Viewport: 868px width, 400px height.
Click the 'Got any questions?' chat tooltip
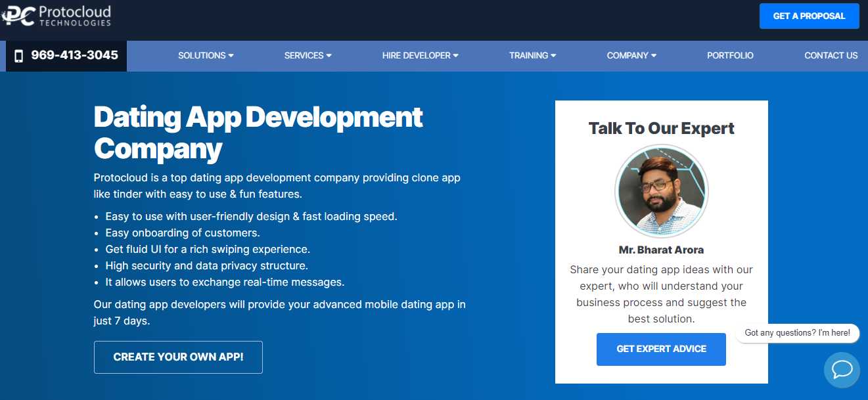click(x=797, y=333)
